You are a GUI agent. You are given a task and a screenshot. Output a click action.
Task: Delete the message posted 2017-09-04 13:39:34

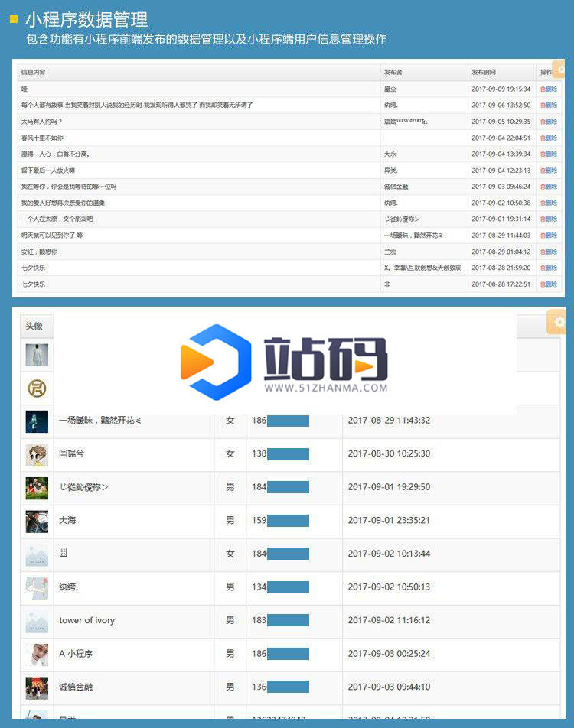click(549, 154)
